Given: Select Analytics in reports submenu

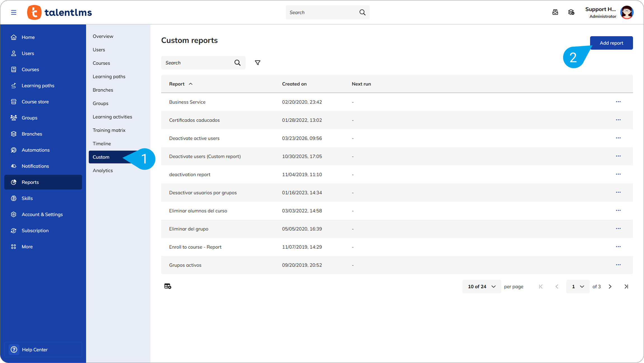Looking at the screenshot, I should [x=103, y=170].
